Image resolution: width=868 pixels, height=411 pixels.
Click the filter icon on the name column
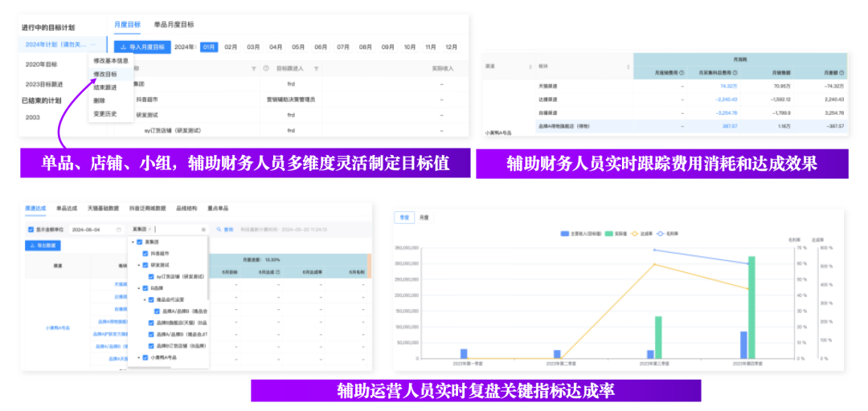(253, 69)
